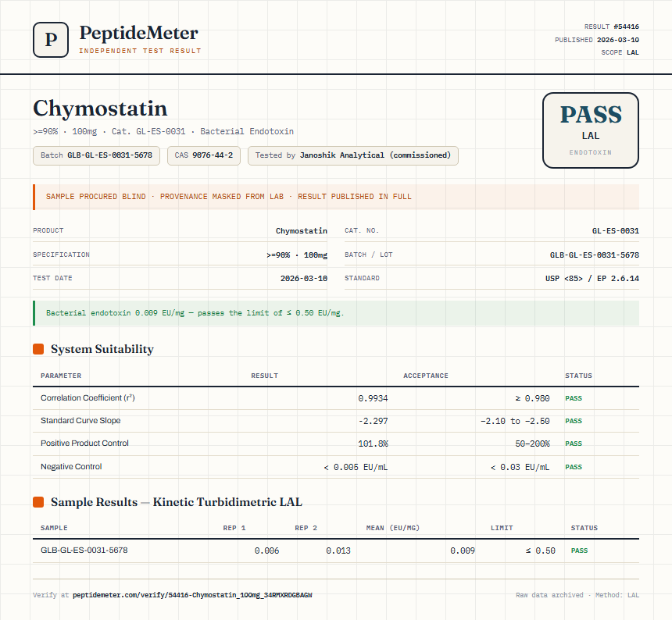Open the verify link peptidemeter.com/verify/54416
Viewport: 672px width, 620px height.
pyautogui.click(x=192, y=595)
